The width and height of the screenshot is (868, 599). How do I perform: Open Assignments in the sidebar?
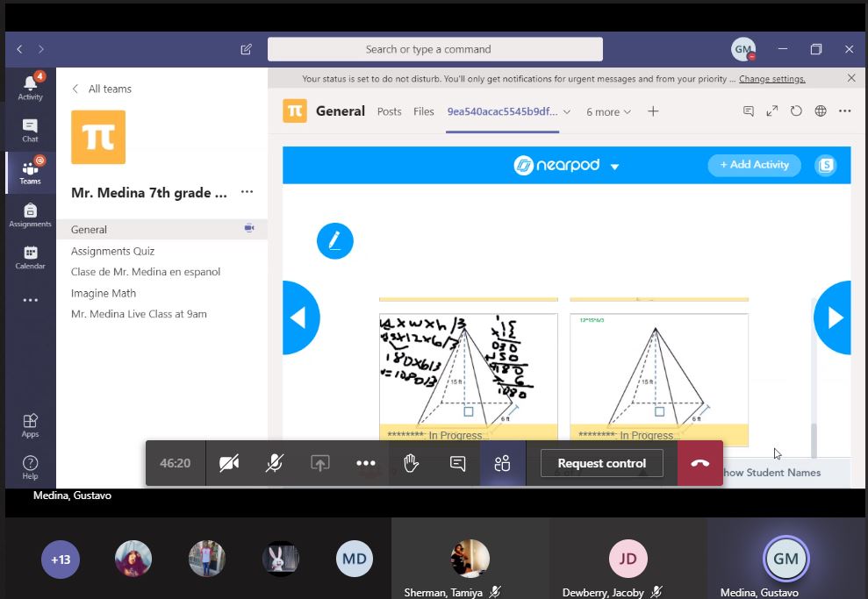[x=30, y=215]
